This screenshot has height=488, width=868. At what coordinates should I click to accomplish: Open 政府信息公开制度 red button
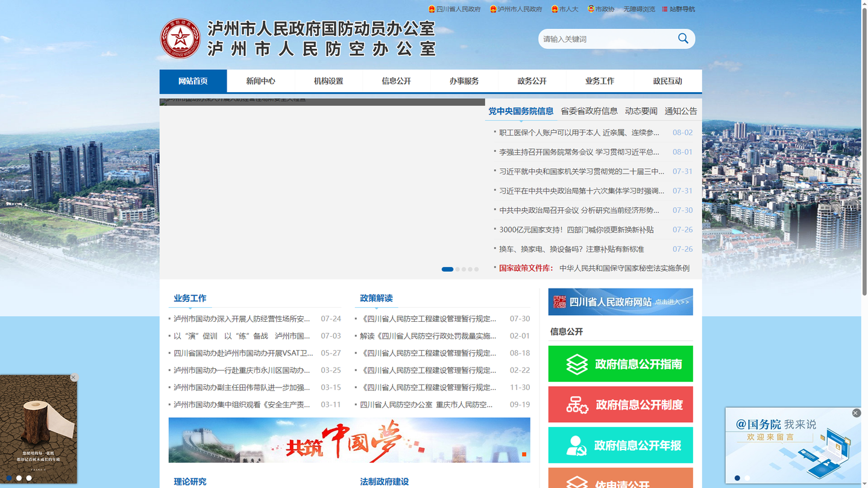click(x=620, y=404)
